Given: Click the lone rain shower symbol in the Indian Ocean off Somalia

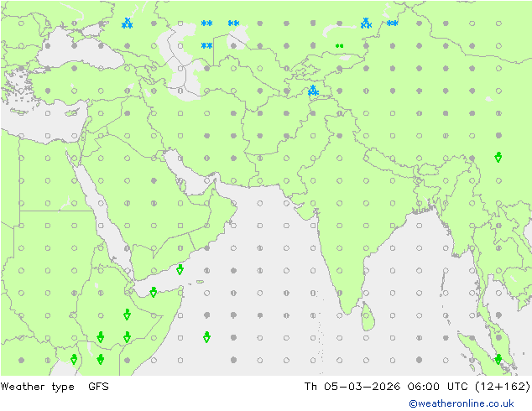Looking at the screenshot, I should 206,337.
